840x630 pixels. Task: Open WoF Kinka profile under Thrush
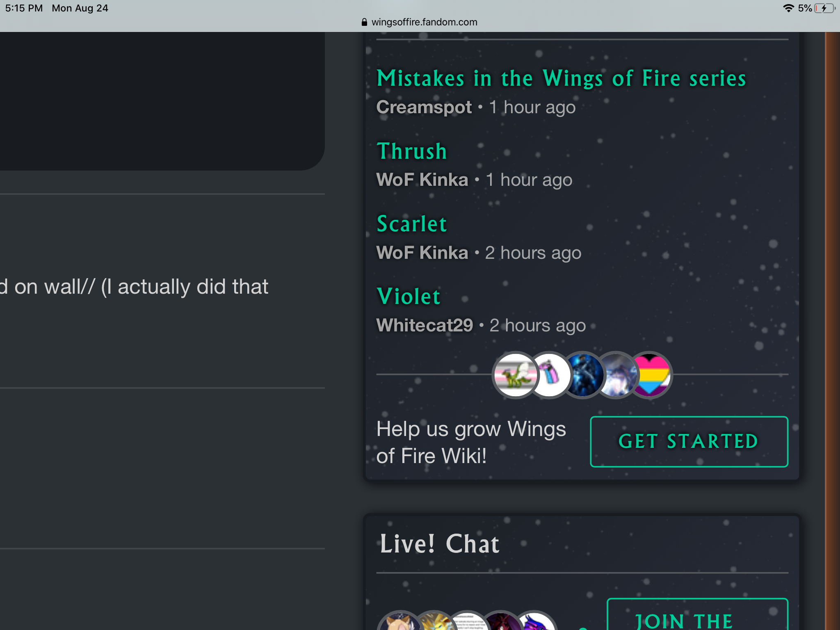point(422,180)
